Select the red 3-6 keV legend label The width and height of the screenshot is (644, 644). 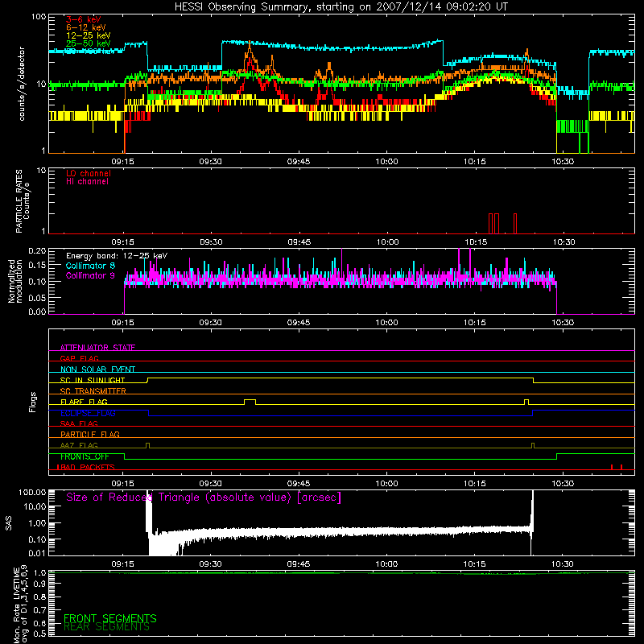tap(83, 19)
